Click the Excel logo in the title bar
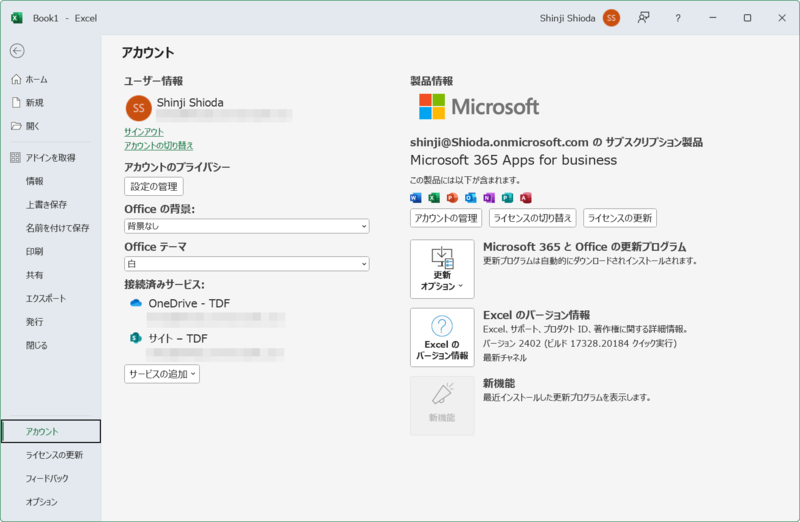Image resolution: width=800 pixels, height=522 pixels. pyautogui.click(x=17, y=18)
